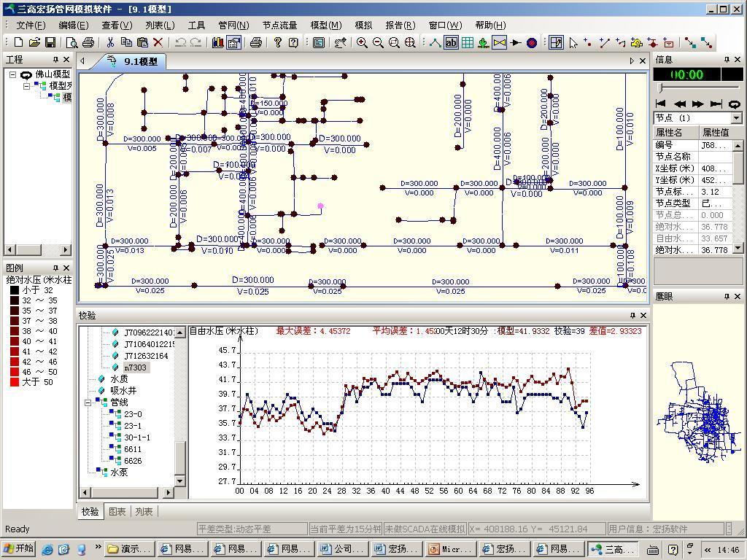Click the zoom in magnifier icon
This screenshot has height=560, width=747.
(362, 43)
